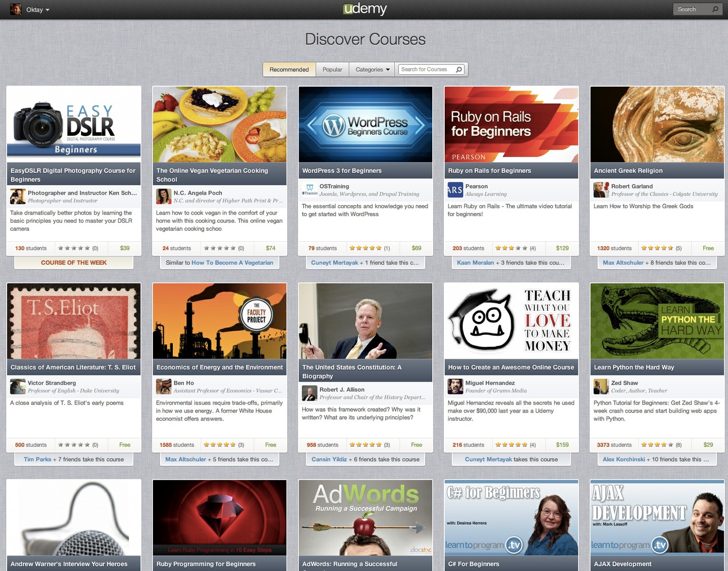
Task: Open the Learn Python the Hard Way thumbnail
Action: pos(657,321)
